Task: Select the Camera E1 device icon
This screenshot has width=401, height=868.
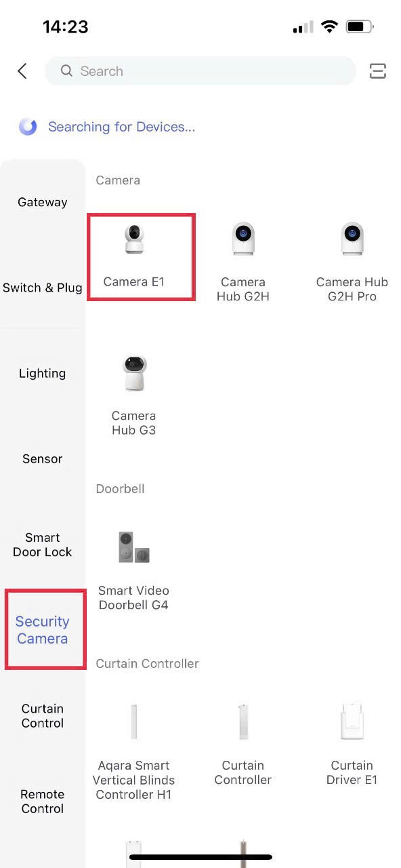Action: pyautogui.click(x=133, y=239)
